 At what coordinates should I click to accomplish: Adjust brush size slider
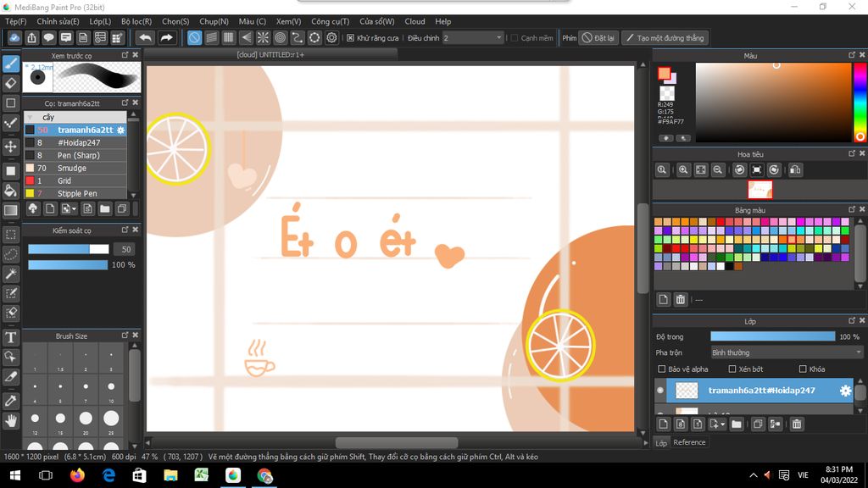68,250
